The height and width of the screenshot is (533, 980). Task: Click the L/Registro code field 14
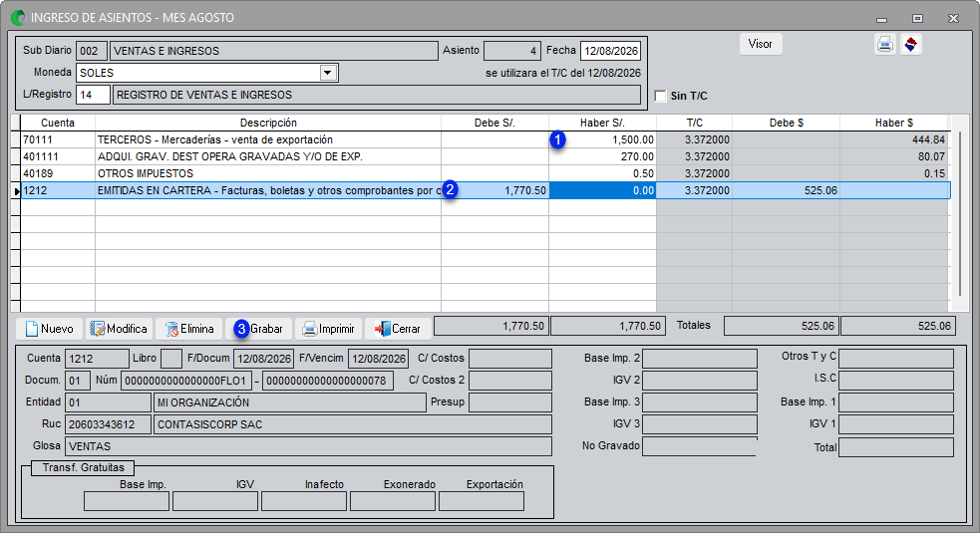click(93, 95)
